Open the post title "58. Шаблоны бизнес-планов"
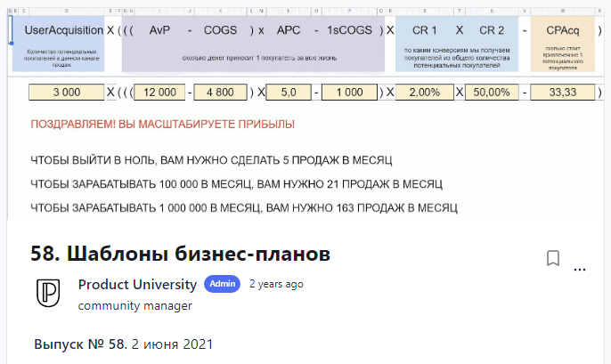Viewport: 611px width, 364px height. point(181,255)
